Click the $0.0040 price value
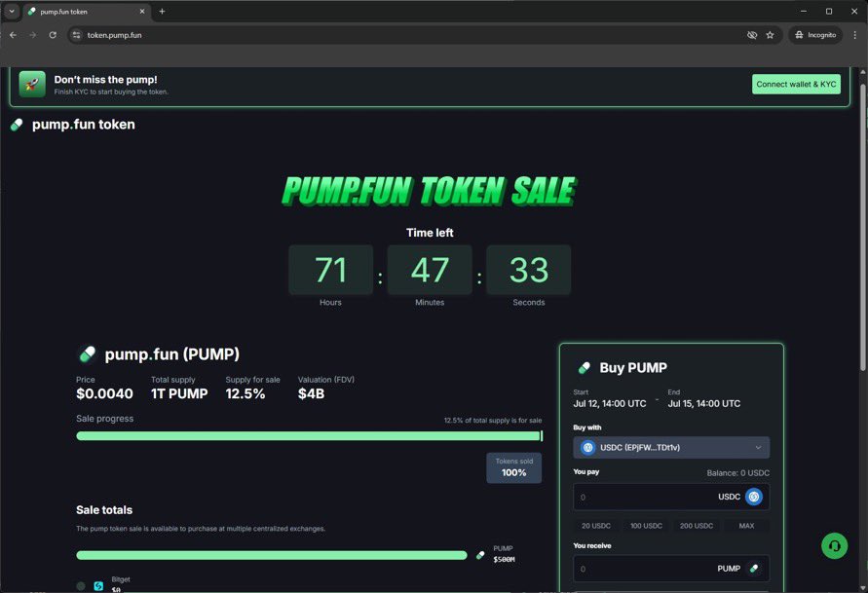The width and height of the screenshot is (868, 593). 104,393
